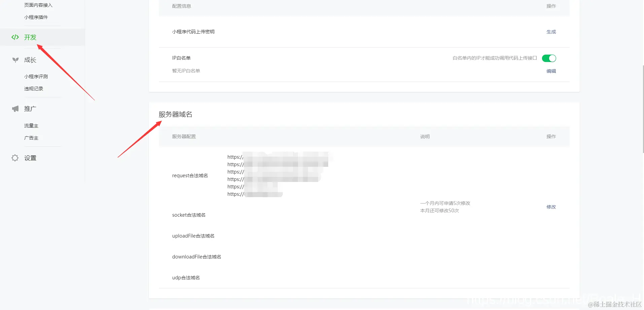
Task: Click the 服务器配置 column header
Action: [x=183, y=136]
